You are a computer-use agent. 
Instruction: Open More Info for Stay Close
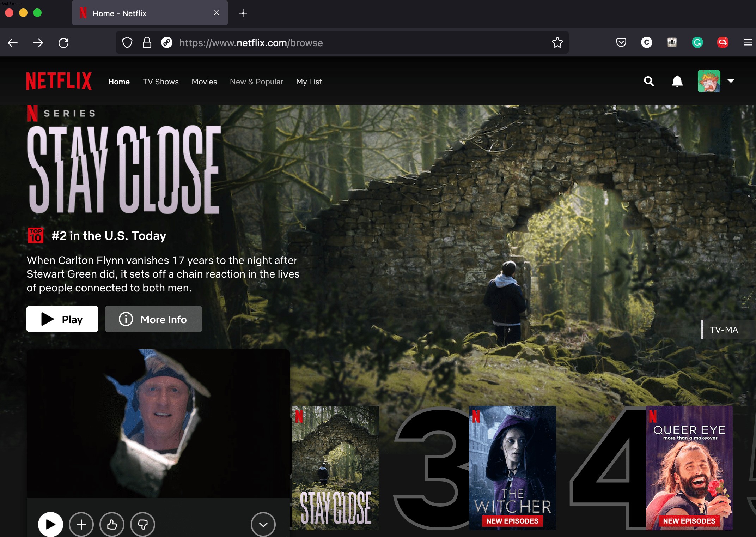[x=154, y=319]
